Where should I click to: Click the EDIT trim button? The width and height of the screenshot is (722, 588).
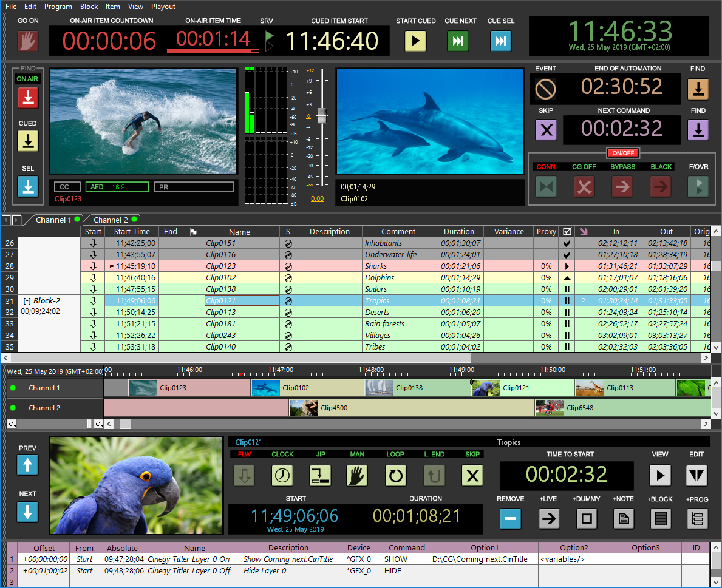click(696, 475)
